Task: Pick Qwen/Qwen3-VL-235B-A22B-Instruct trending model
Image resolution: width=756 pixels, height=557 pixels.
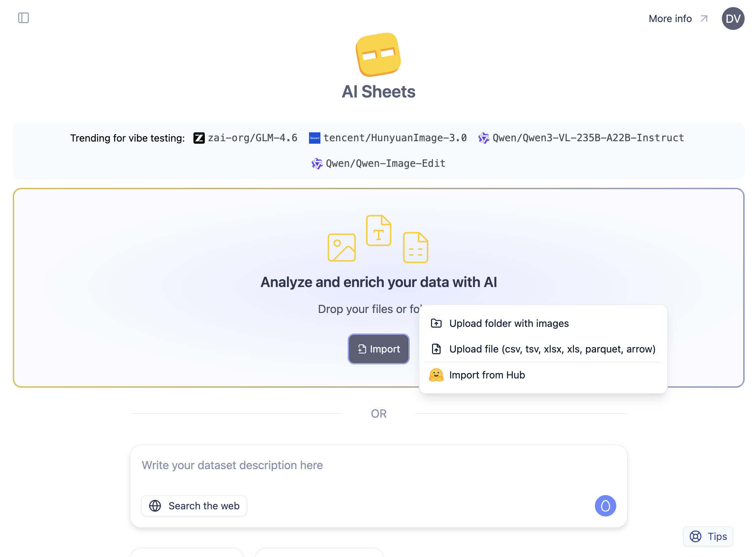Action: click(588, 138)
